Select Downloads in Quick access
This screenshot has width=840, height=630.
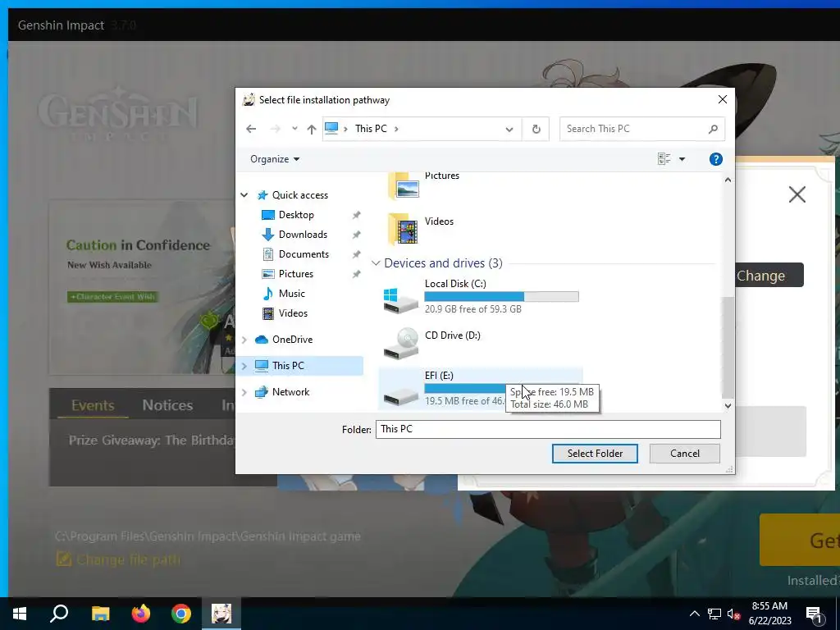tap(294, 235)
